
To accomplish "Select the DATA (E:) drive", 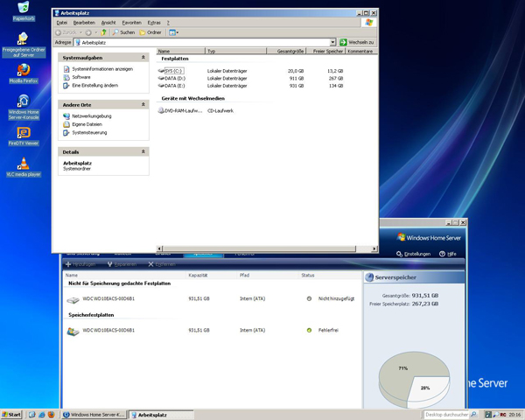I will pyautogui.click(x=171, y=86).
